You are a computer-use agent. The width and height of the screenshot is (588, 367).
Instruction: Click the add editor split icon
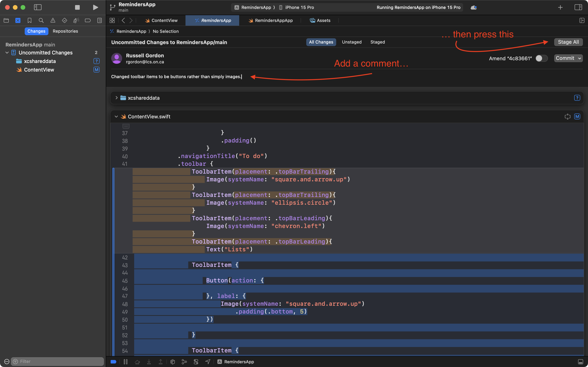coord(582,20)
